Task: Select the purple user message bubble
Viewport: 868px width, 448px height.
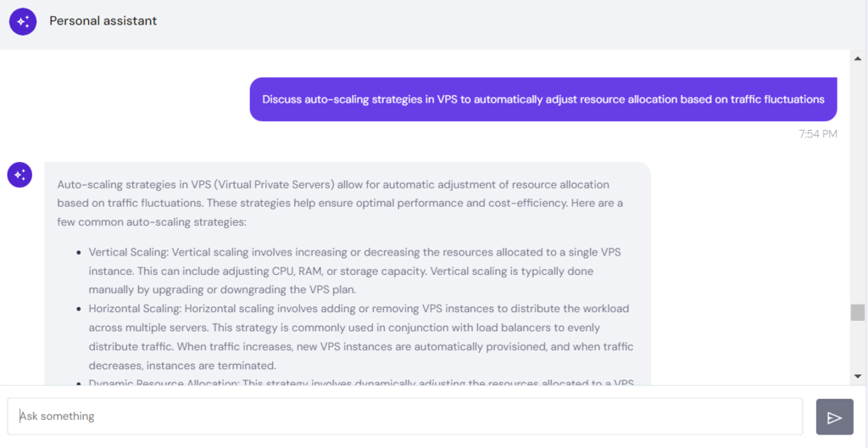Action: point(542,99)
